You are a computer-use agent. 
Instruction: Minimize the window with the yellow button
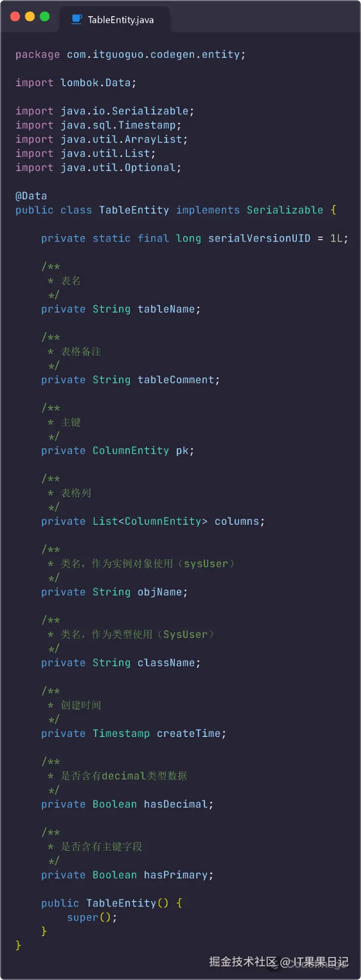point(30,17)
